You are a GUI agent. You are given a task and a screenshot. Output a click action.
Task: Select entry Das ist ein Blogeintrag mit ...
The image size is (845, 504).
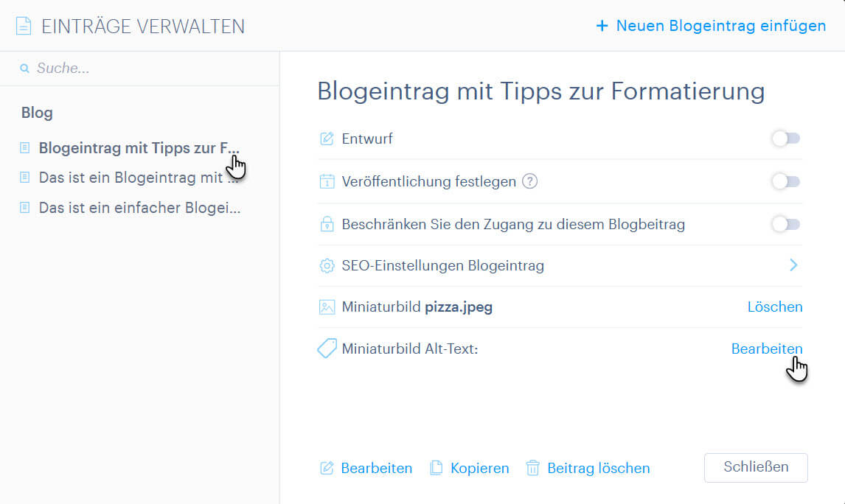pyautogui.click(x=139, y=178)
